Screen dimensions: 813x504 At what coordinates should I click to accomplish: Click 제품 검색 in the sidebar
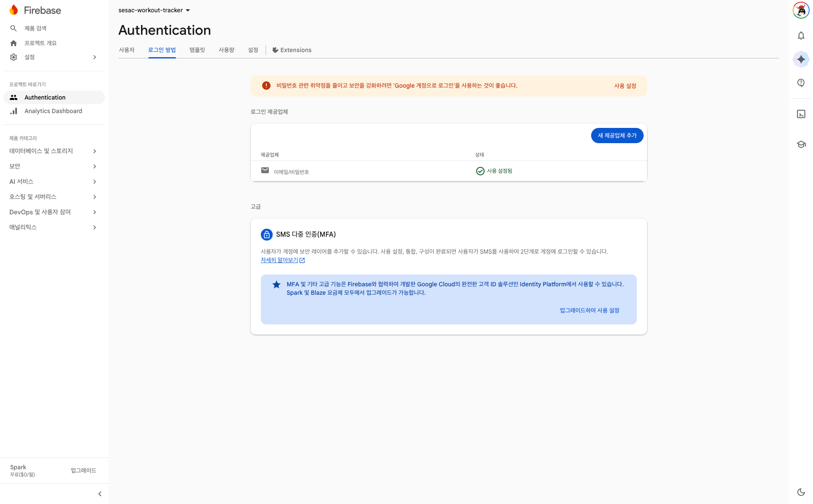click(x=36, y=28)
